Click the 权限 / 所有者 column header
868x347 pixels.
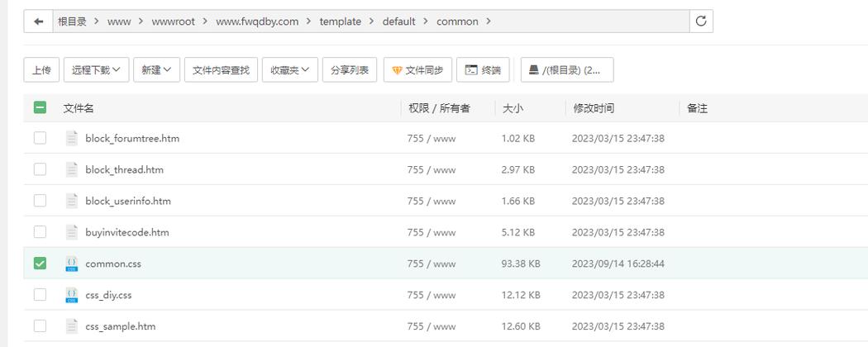pos(439,108)
